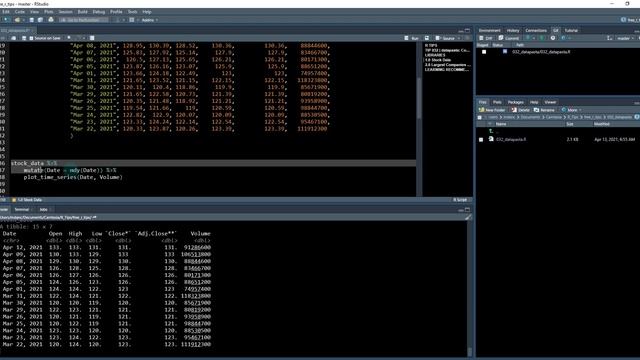Click the Delete button in Files pane

pyautogui.click(x=520, y=110)
